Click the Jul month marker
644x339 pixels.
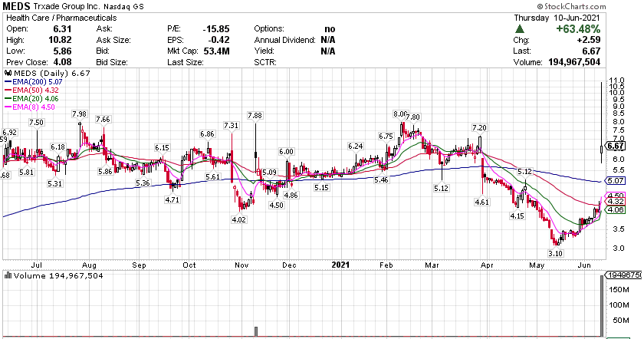coord(37,265)
